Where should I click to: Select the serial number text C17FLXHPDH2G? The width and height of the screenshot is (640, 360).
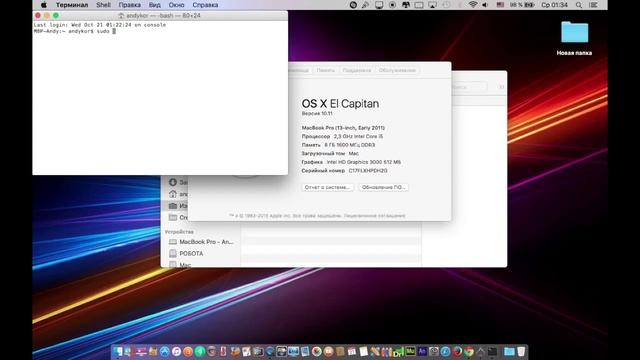368,171
